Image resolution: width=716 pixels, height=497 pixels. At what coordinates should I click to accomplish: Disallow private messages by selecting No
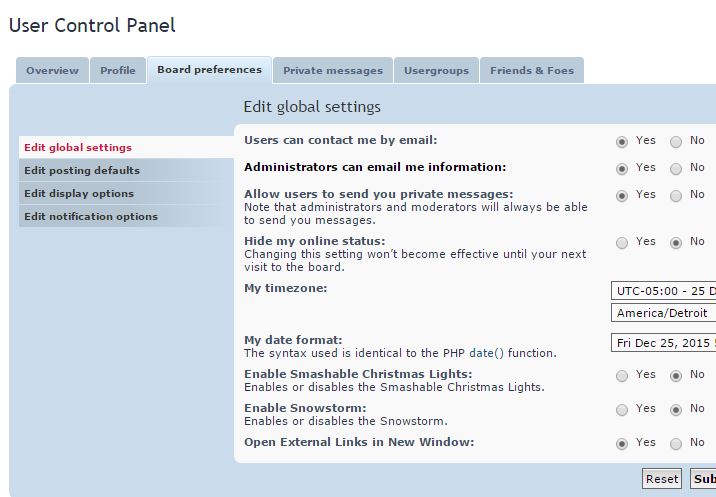677,196
